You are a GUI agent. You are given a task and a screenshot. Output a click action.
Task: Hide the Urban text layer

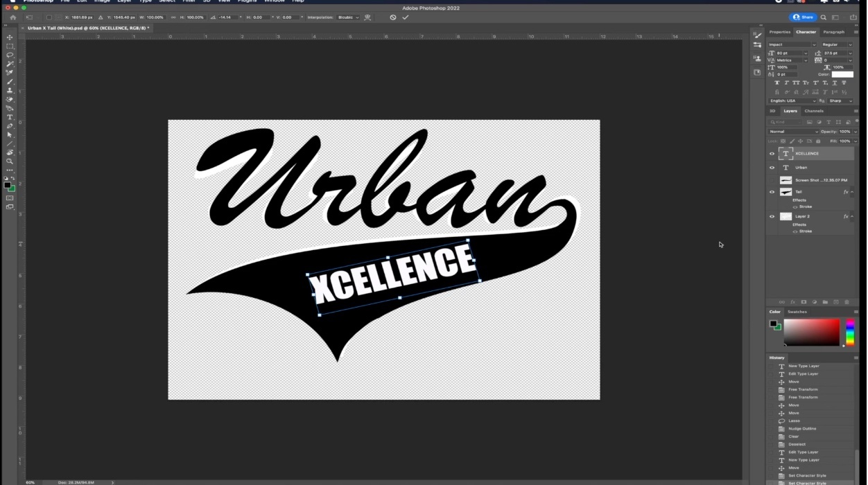coord(772,168)
